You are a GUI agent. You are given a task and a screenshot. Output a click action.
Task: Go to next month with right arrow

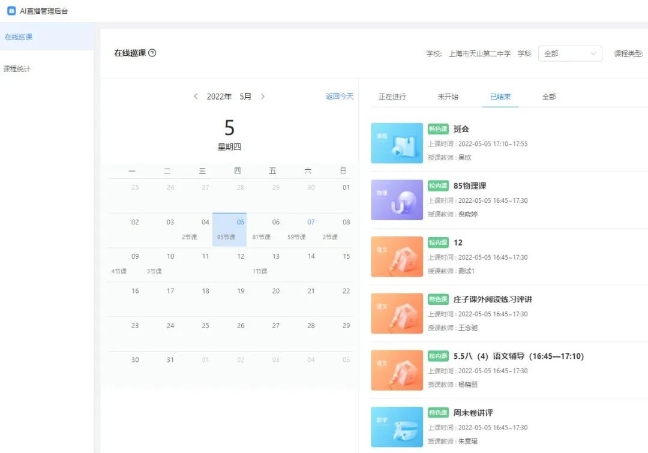tap(263, 97)
